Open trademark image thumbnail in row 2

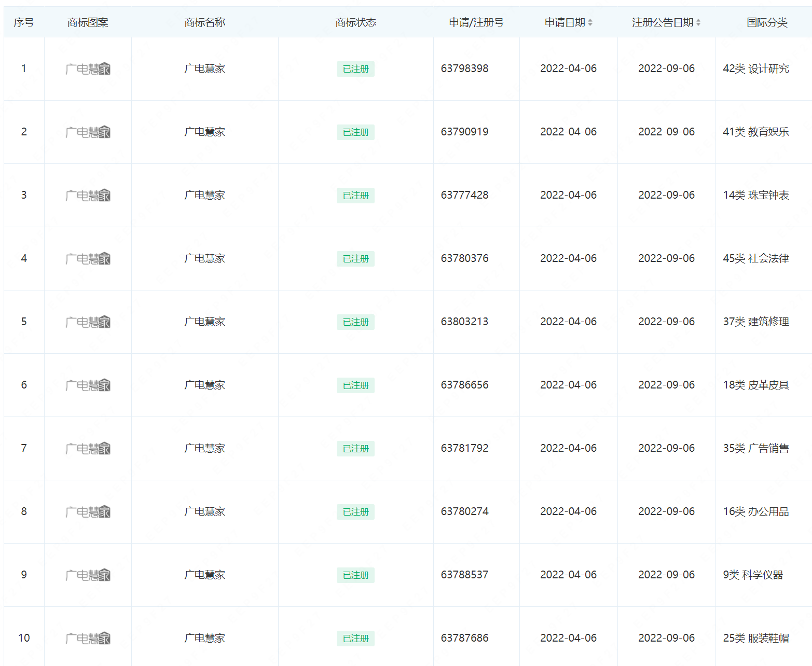[x=88, y=132]
